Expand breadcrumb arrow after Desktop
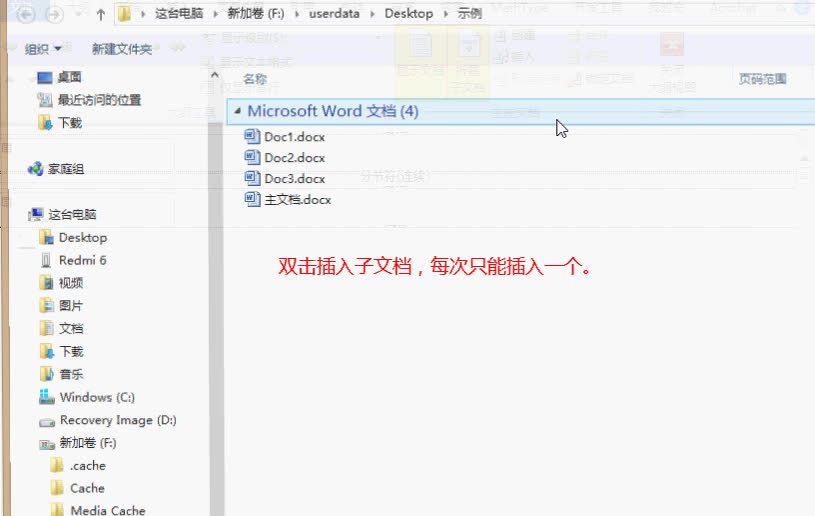Image resolution: width=815 pixels, height=516 pixels. [445, 14]
